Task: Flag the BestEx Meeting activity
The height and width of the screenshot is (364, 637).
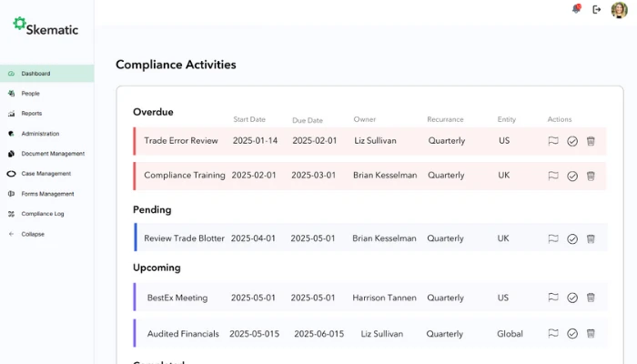Action: tap(553, 298)
